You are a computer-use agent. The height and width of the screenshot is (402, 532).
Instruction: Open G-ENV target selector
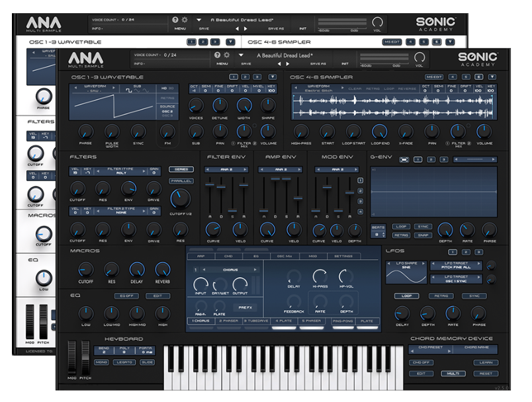[475, 159]
